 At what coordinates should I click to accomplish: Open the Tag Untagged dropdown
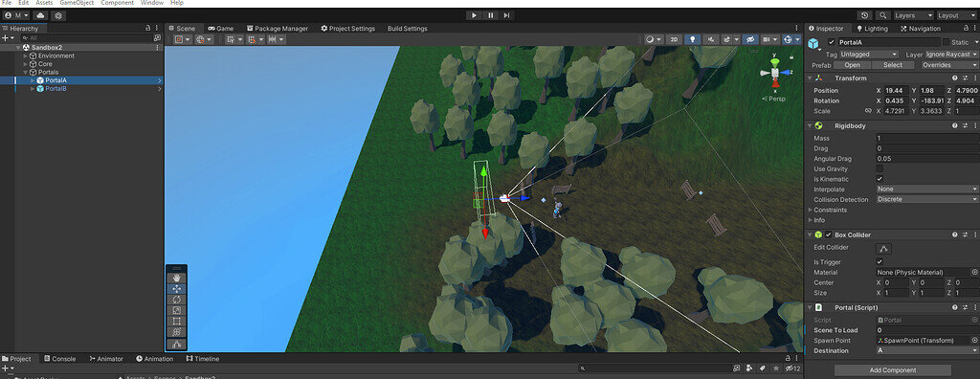pos(869,55)
